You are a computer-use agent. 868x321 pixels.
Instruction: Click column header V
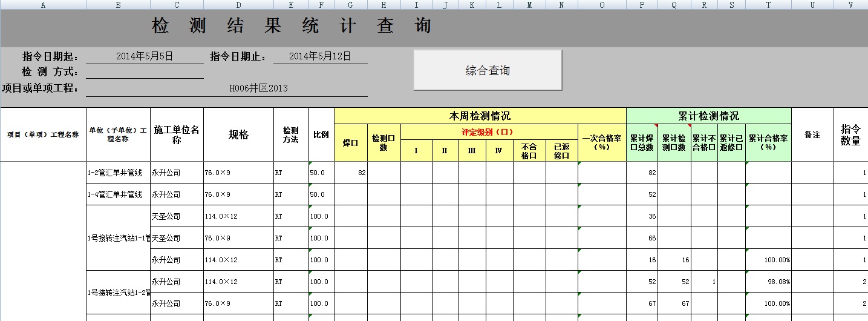850,5
